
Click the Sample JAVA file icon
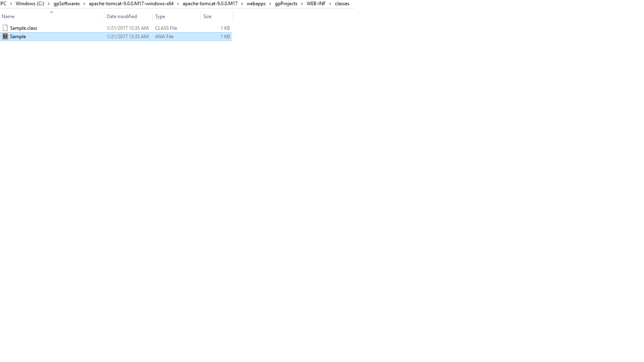[5, 36]
